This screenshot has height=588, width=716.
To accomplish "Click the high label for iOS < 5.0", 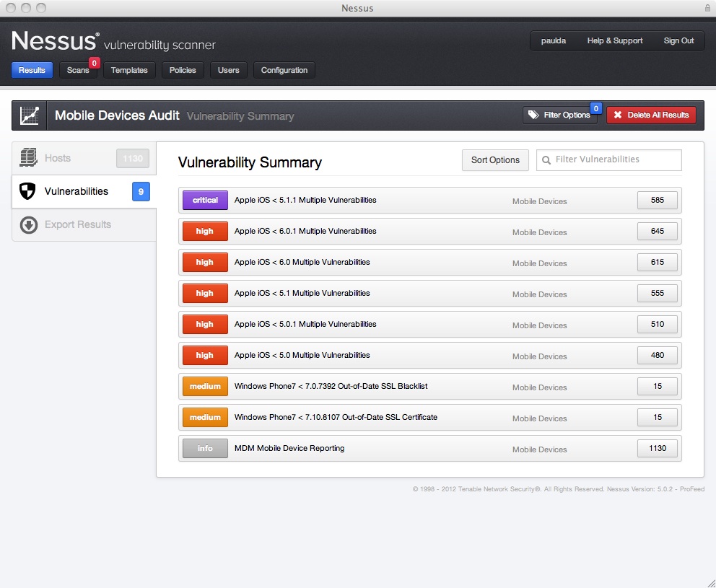I will pos(205,355).
